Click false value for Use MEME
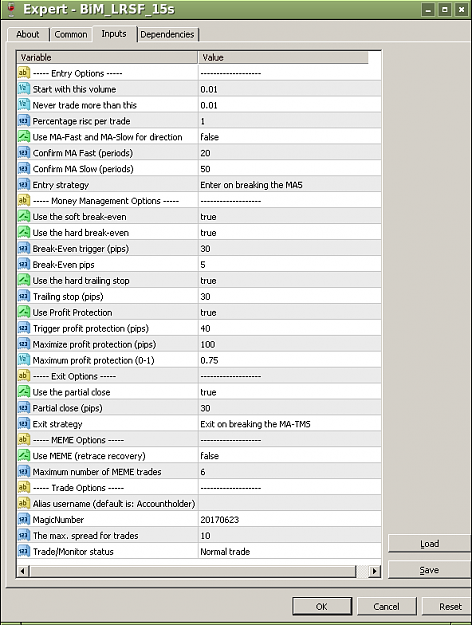Viewport: 472px width, 625px height. click(210, 456)
